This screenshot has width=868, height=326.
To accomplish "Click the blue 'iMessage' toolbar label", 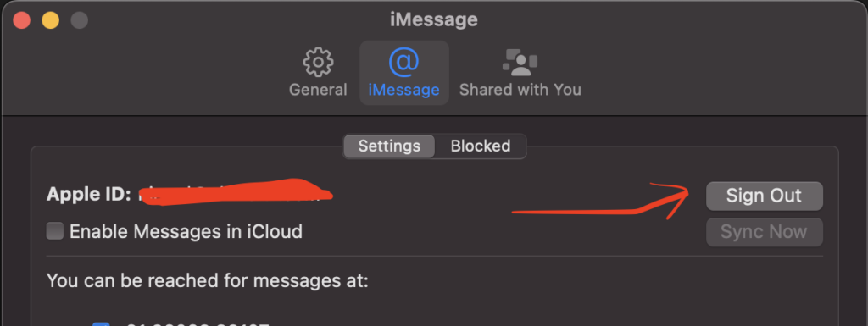I will click(x=404, y=90).
